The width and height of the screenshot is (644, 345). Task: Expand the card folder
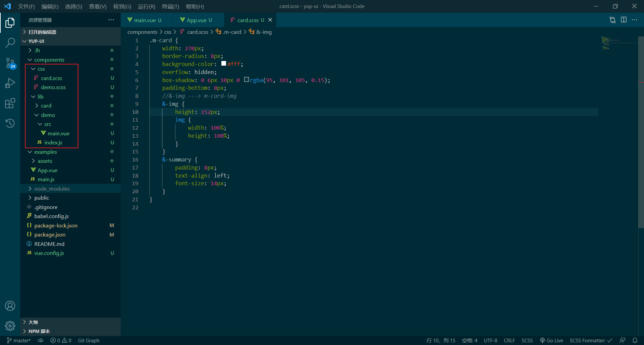click(x=70, y=106)
